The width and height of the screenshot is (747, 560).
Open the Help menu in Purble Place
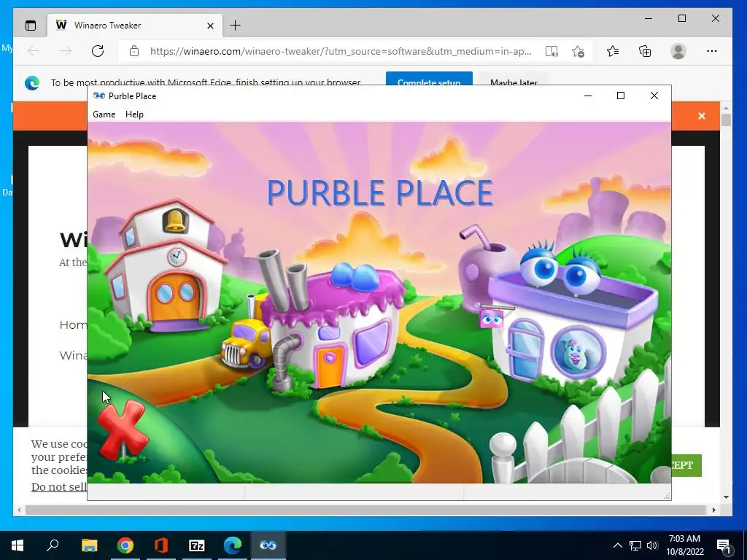point(134,114)
